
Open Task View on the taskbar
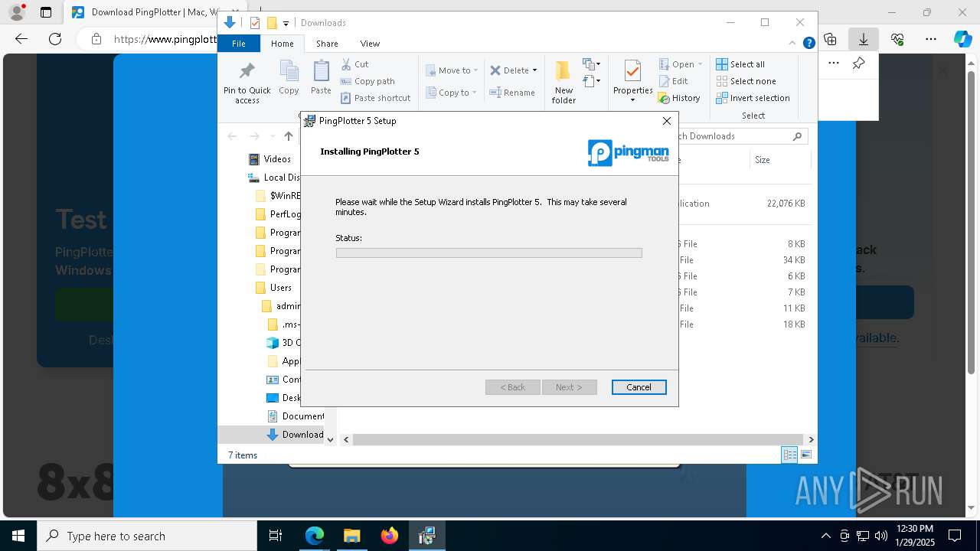[276, 536]
